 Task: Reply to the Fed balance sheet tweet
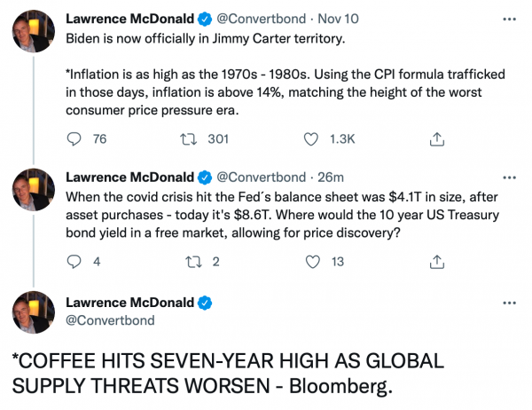click(x=75, y=261)
